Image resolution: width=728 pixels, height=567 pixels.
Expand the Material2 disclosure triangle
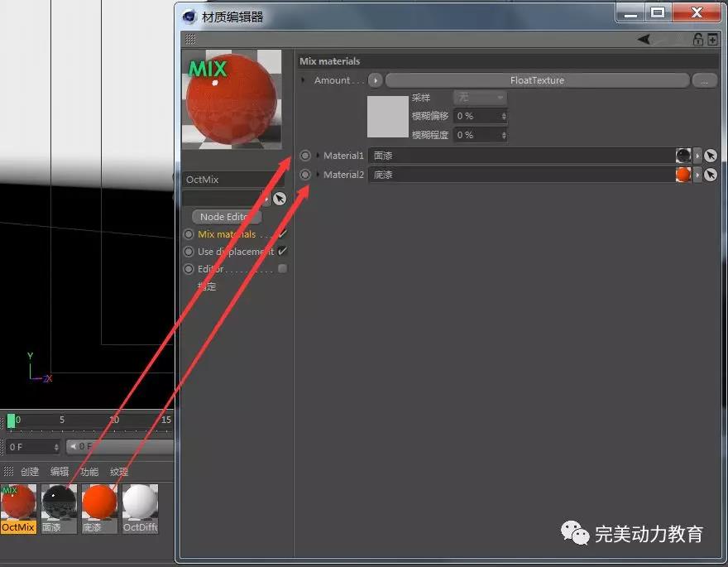tap(318, 175)
